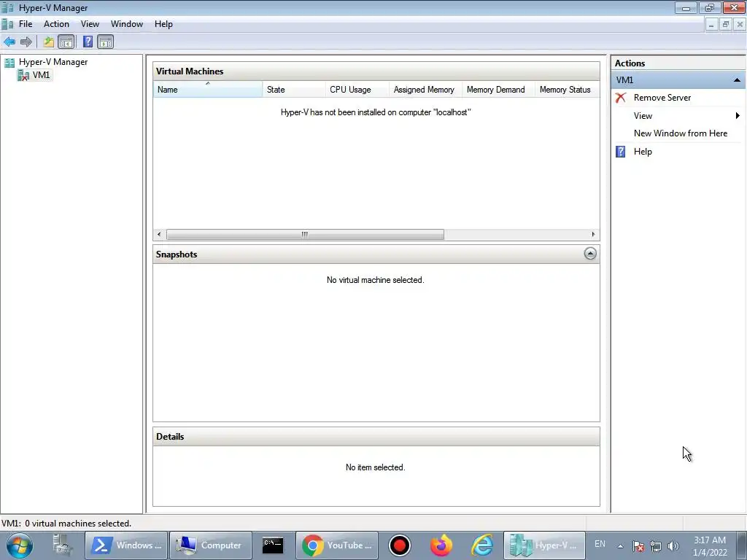The image size is (747, 560).
Task: Open the Help menu
Action: tap(163, 24)
